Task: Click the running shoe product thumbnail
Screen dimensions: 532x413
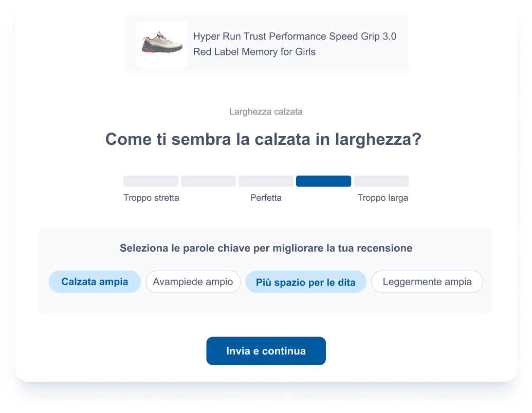Action: point(161,44)
